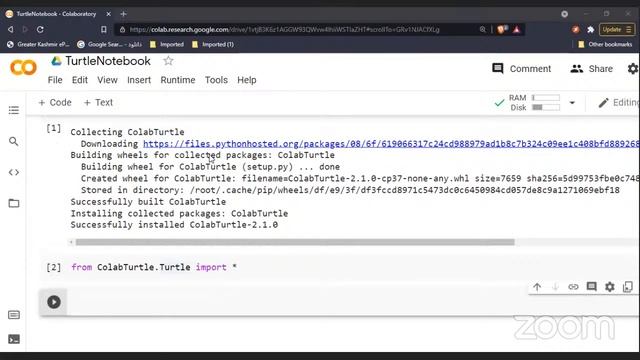
Task: Move the cell down with arrow icon
Action: (555, 287)
